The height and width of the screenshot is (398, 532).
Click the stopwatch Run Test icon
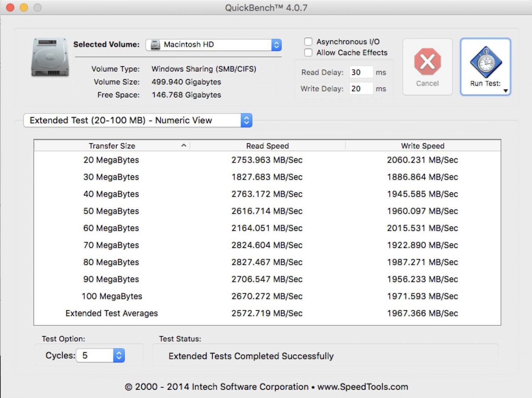(486, 62)
